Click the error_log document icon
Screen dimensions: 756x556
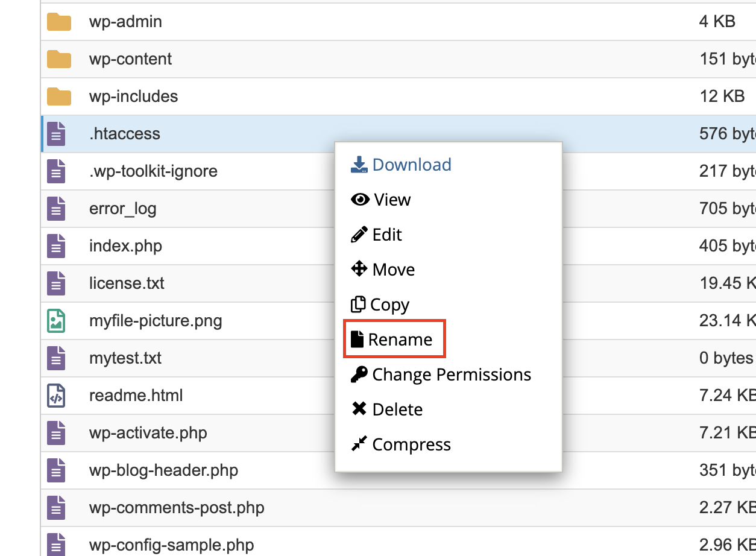(x=56, y=209)
